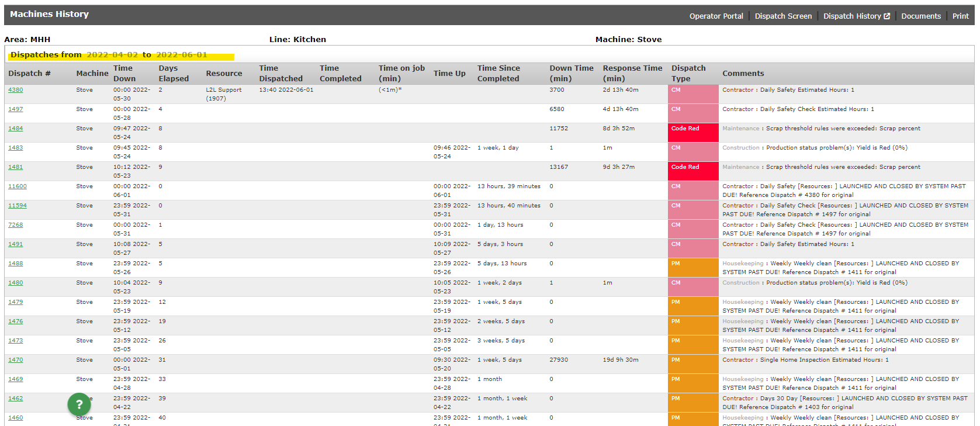This screenshot has height=426, width=980.
Task: Open the Documents menu item
Action: pyautogui.click(x=921, y=16)
